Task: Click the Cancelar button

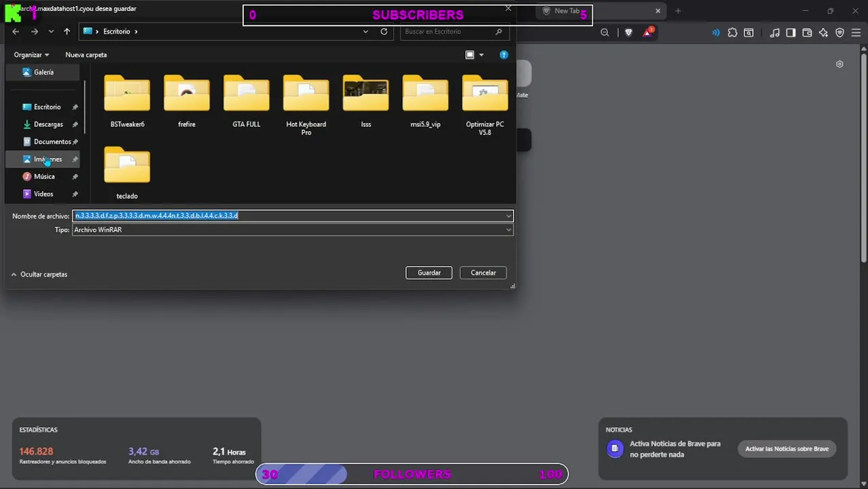Action: (x=483, y=272)
